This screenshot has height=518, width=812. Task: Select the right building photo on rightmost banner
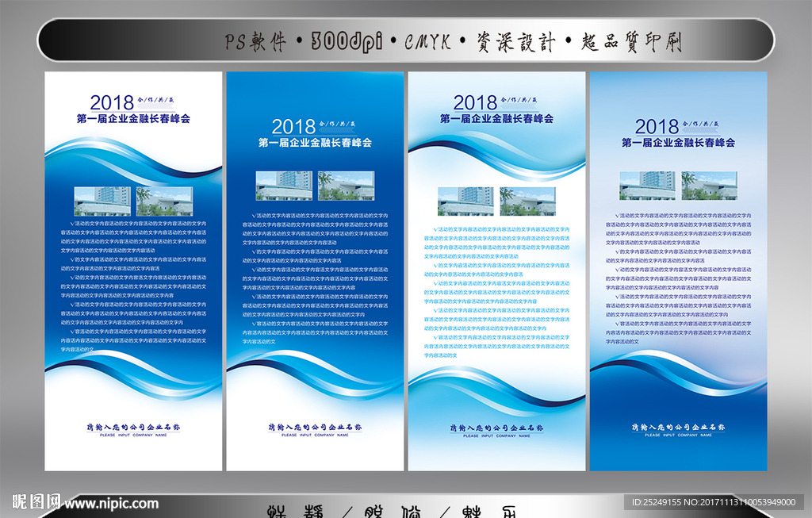710,186
